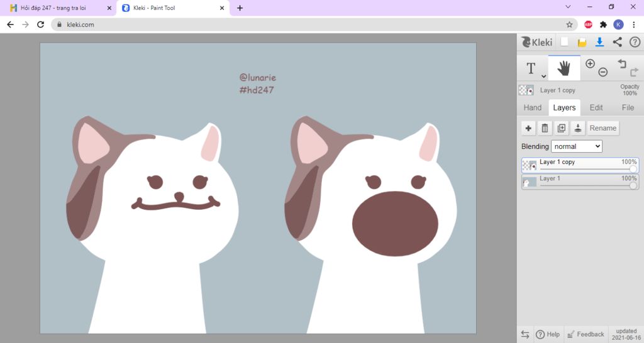644x343 pixels.
Task: Select the Layer 1 row
Action: tap(580, 182)
